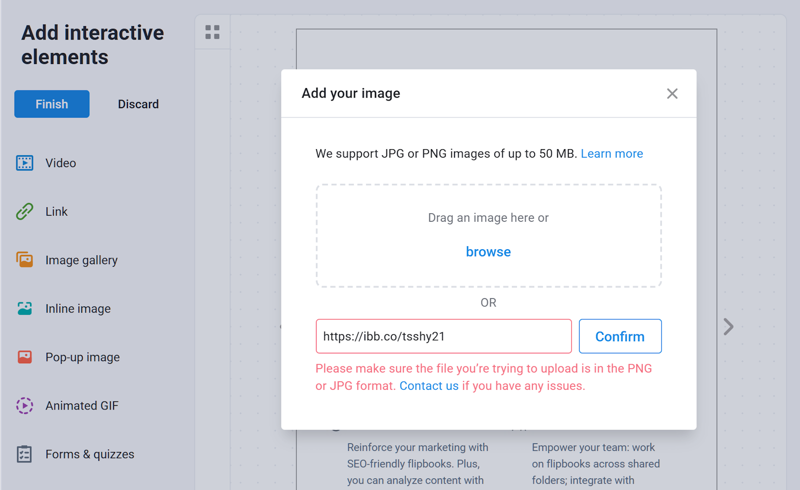This screenshot has height=490, width=800.
Task: Open the Forms & quizzes icon
Action: click(24, 454)
